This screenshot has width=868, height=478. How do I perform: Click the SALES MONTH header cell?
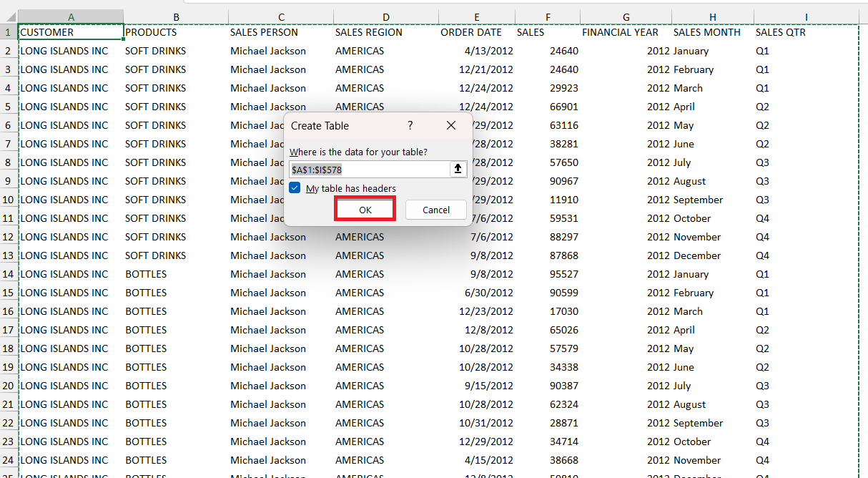coord(713,32)
